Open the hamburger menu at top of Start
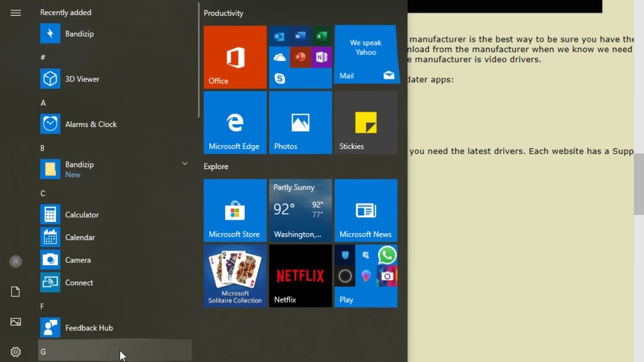The height and width of the screenshot is (362, 644). click(16, 13)
